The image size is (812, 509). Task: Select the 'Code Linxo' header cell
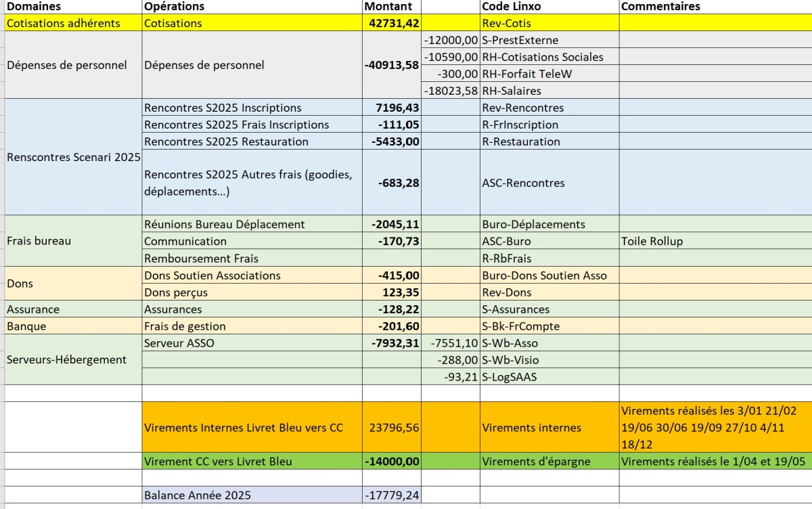[549, 7]
